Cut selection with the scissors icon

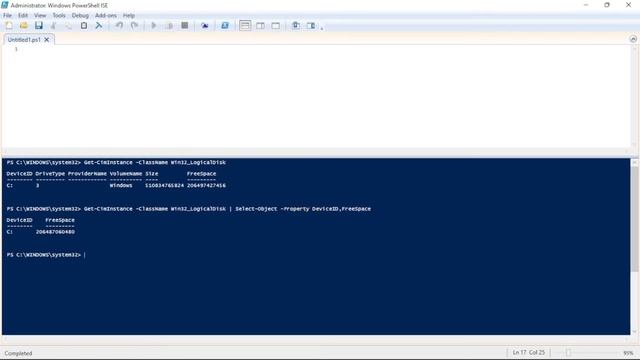(x=53, y=26)
